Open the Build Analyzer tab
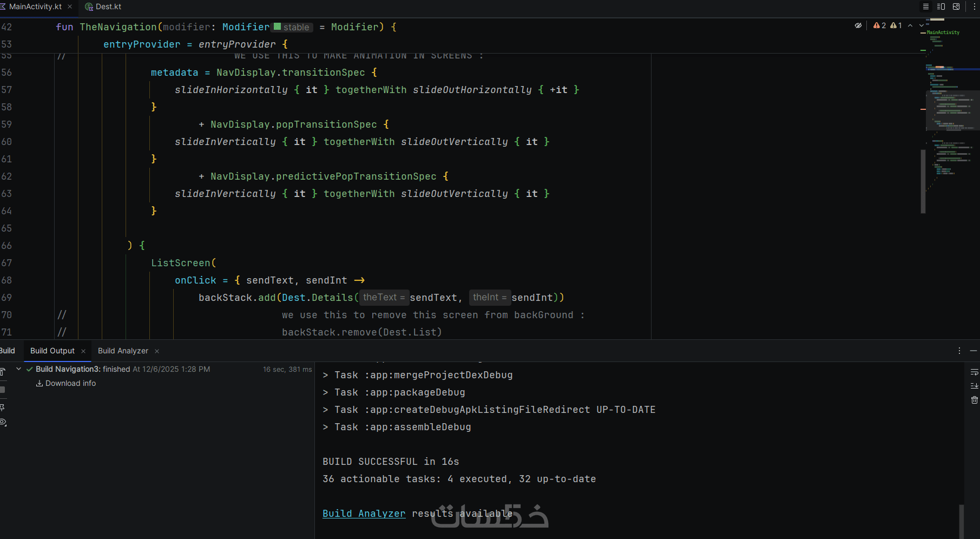The height and width of the screenshot is (539, 980). [123, 351]
